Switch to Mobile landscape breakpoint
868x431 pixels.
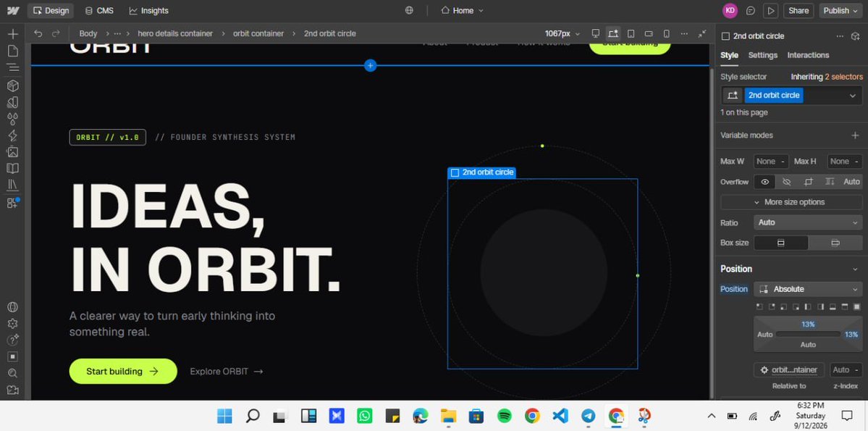[x=649, y=33]
